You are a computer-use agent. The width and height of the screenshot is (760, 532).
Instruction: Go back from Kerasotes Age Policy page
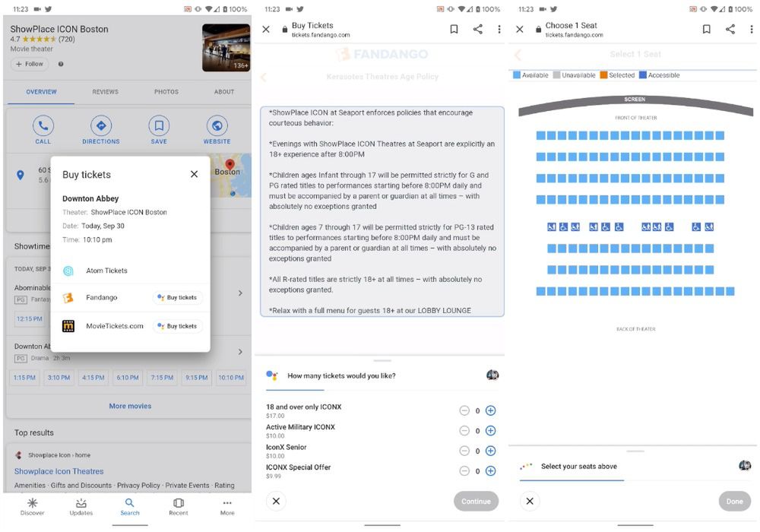tap(264, 77)
